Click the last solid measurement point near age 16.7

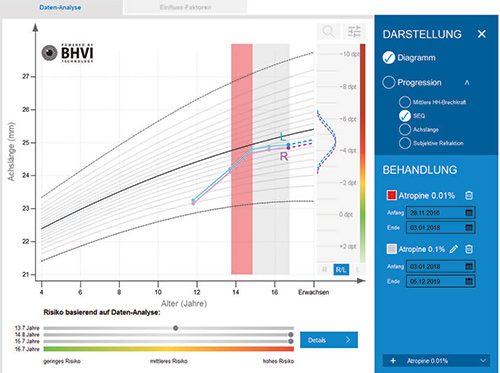click(x=288, y=146)
